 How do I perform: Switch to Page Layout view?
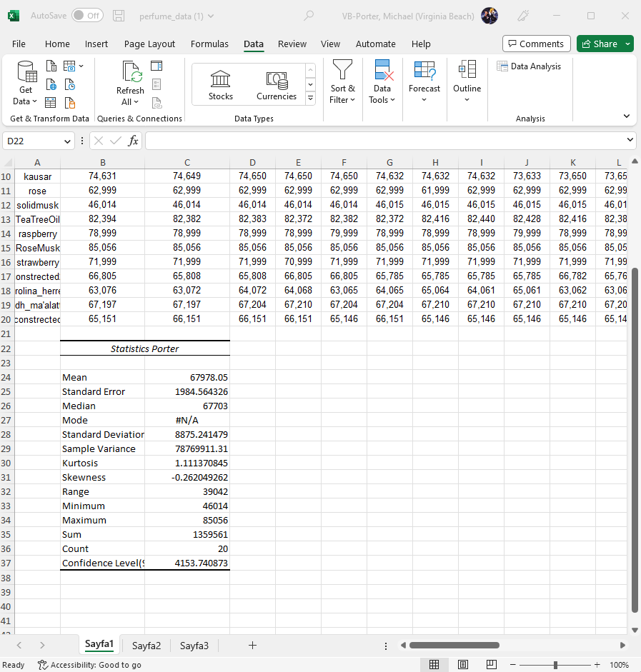pos(462,664)
